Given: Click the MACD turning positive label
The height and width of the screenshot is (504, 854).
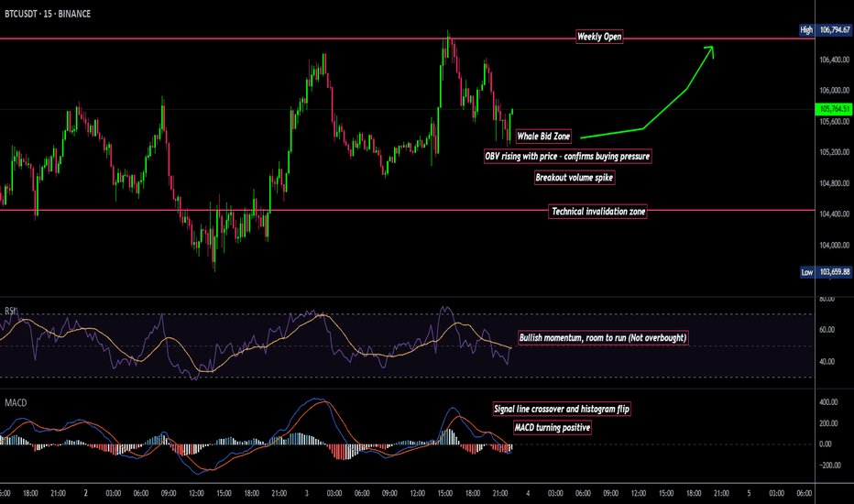Looking at the screenshot, I should (553, 428).
